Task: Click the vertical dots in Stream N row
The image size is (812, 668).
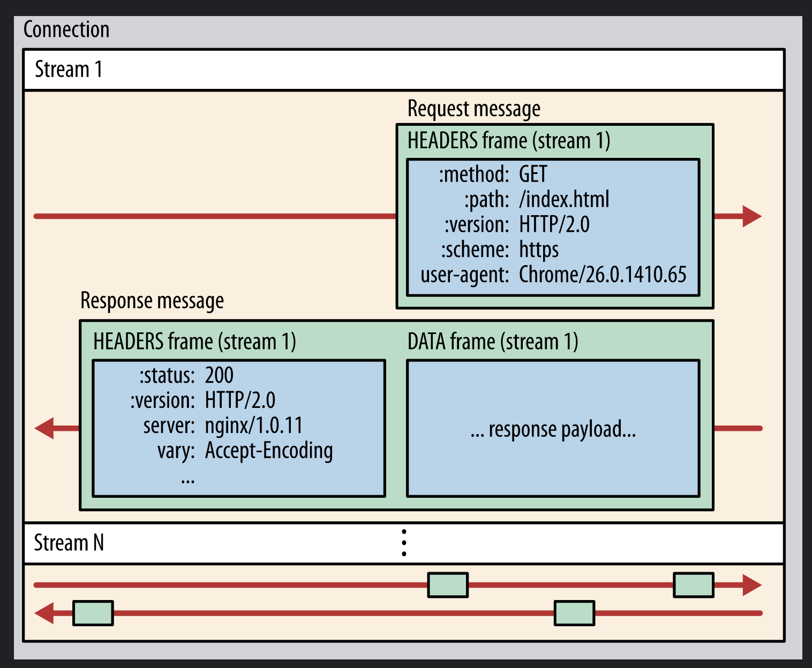Action: pos(404,543)
